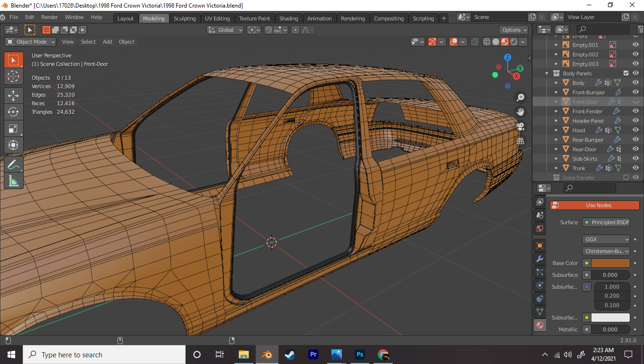Switch to the Shading workspace tab
This screenshot has height=364, width=644.
point(288,18)
